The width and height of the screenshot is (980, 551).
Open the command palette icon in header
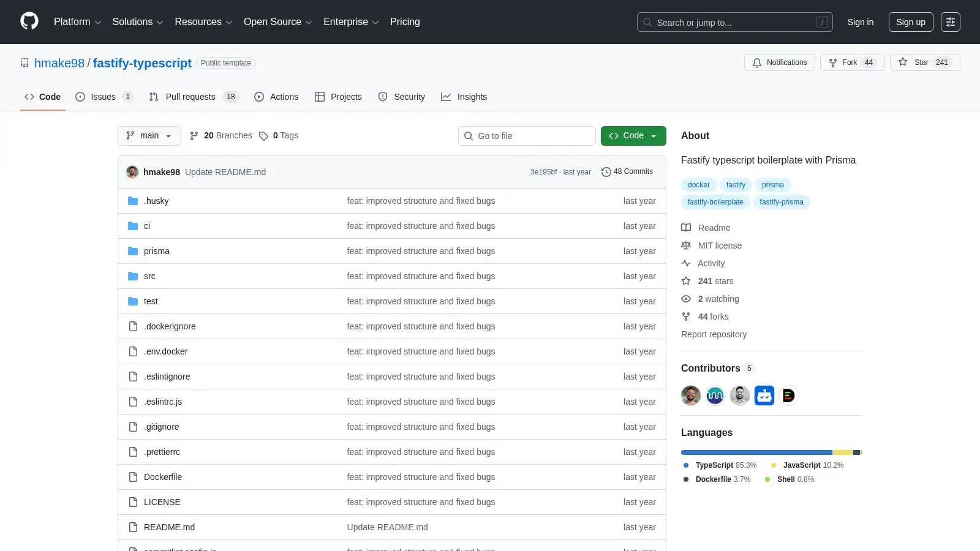point(951,22)
